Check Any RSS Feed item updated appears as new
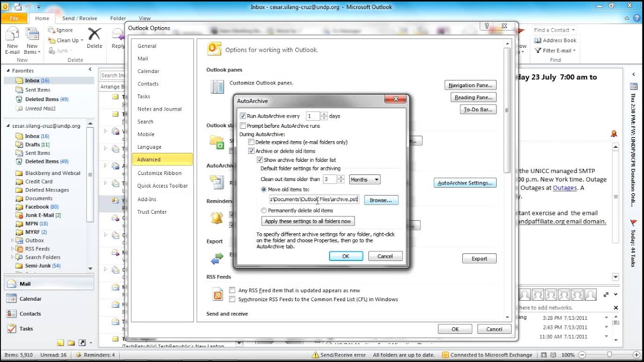The height and width of the screenshot is (362, 644). pos(232,291)
